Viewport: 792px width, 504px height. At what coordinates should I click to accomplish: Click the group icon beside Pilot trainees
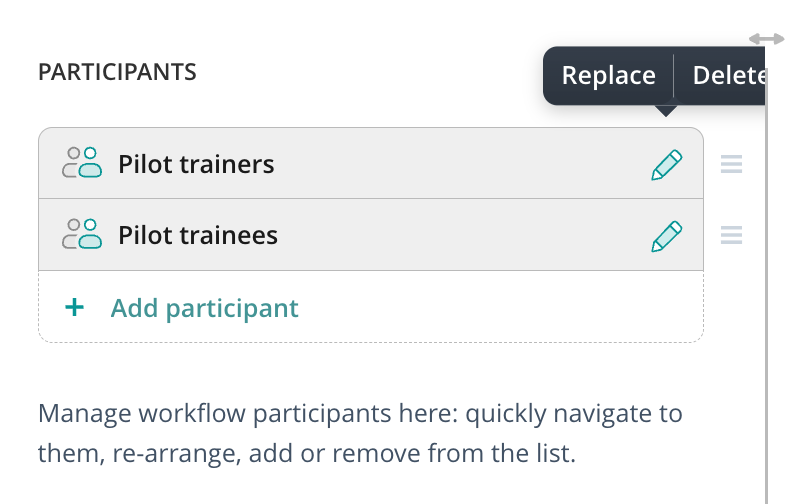(x=82, y=235)
